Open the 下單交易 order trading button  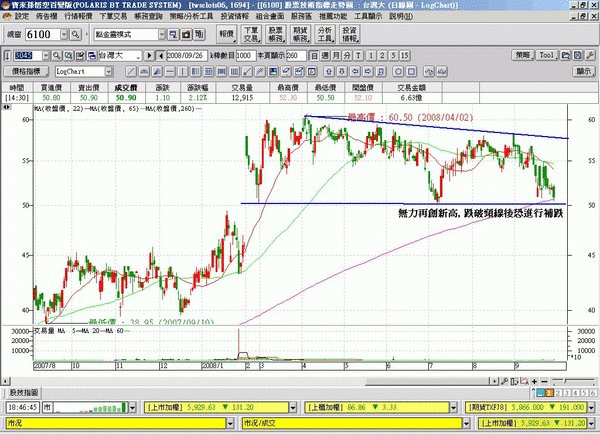[x=251, y=34]
